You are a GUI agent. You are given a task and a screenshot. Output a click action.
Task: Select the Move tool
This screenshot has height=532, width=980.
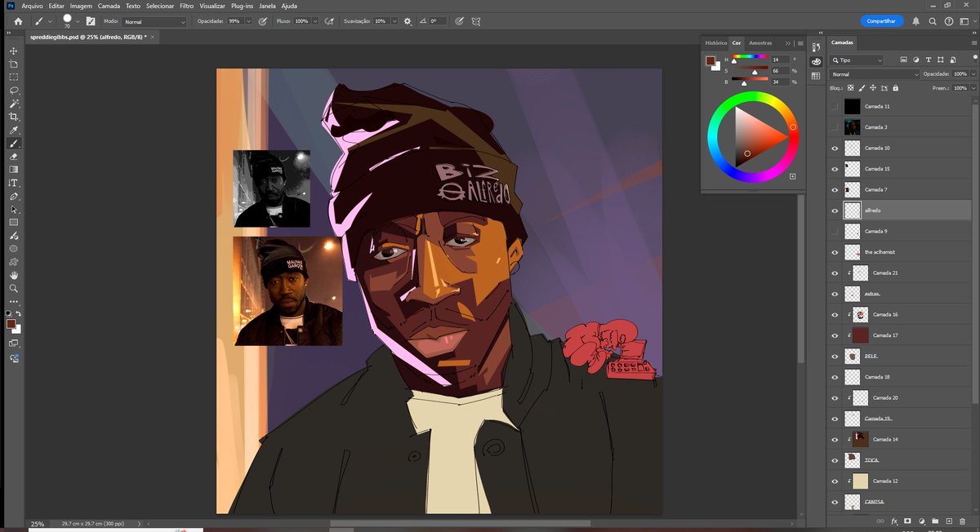click(x=13, y=50)
